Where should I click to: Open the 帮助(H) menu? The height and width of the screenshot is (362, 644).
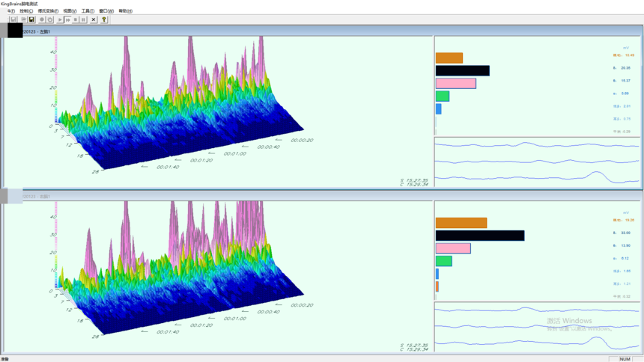tap(125, 11)
